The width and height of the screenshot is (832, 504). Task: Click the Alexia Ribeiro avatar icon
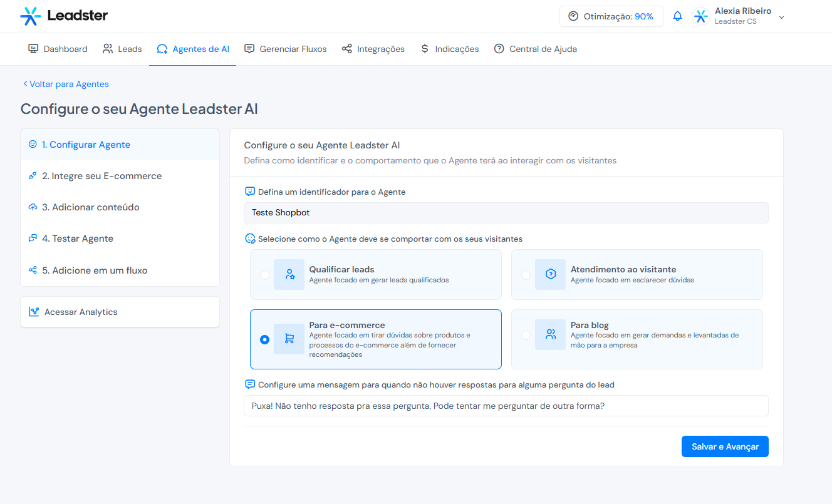[700, 16]
